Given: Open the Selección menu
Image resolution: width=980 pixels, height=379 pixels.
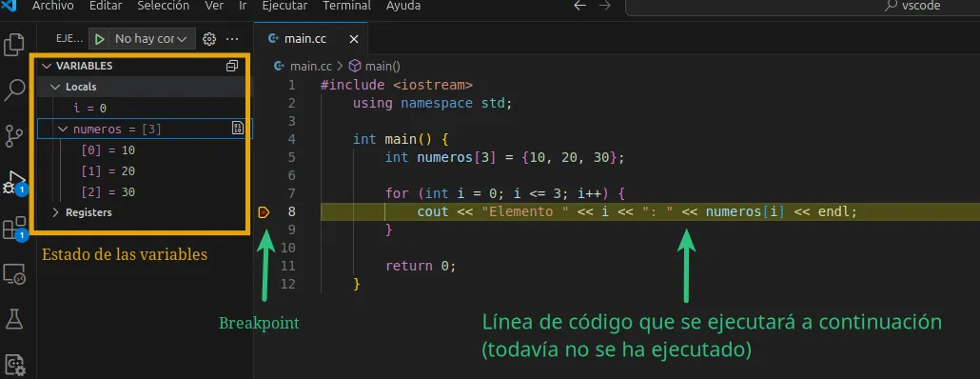Looking at the screenshot, I should click(163, 6).
